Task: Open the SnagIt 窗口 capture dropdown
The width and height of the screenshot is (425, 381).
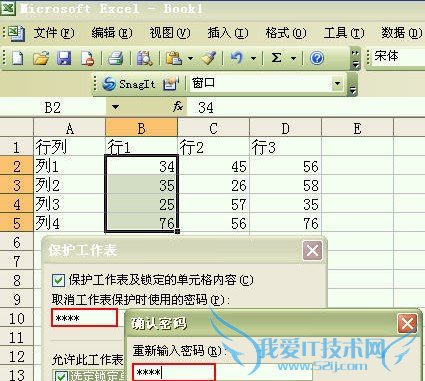Action: coord(337,83)
